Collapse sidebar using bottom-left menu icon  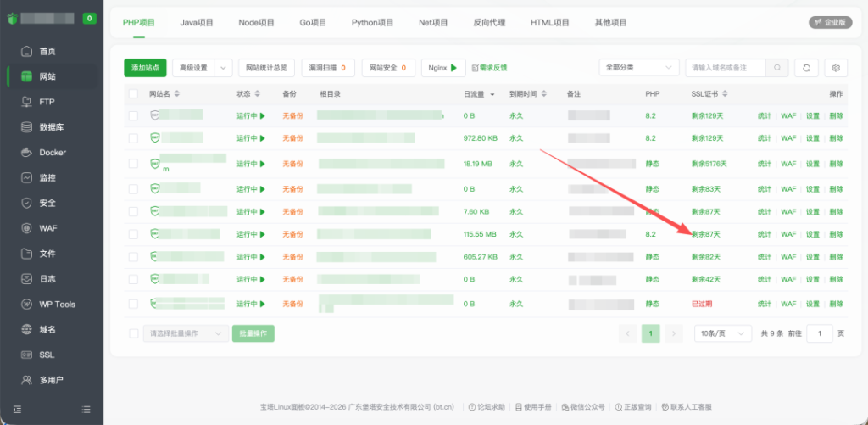17,410
